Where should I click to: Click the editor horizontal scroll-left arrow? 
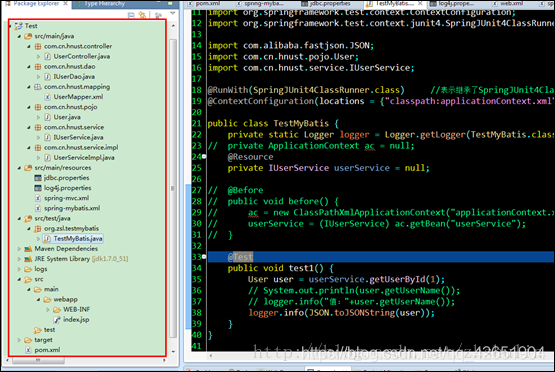click(x=211, y=356)
